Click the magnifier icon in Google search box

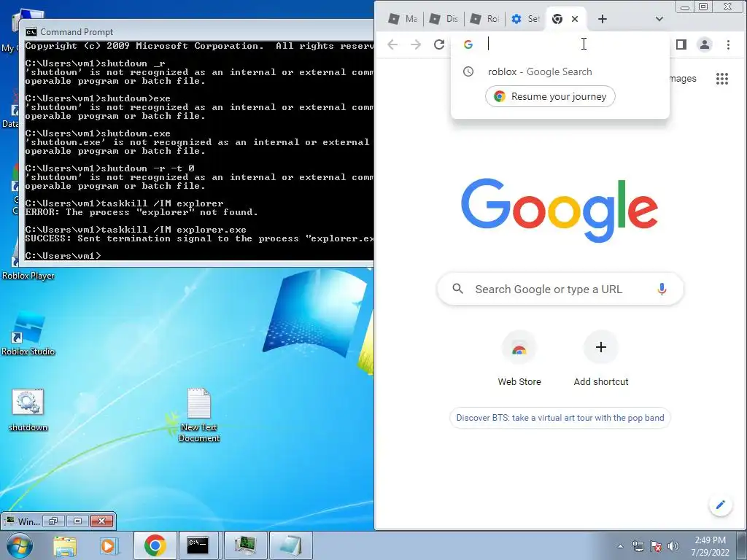pyautogui.click(x=458, y=289)
